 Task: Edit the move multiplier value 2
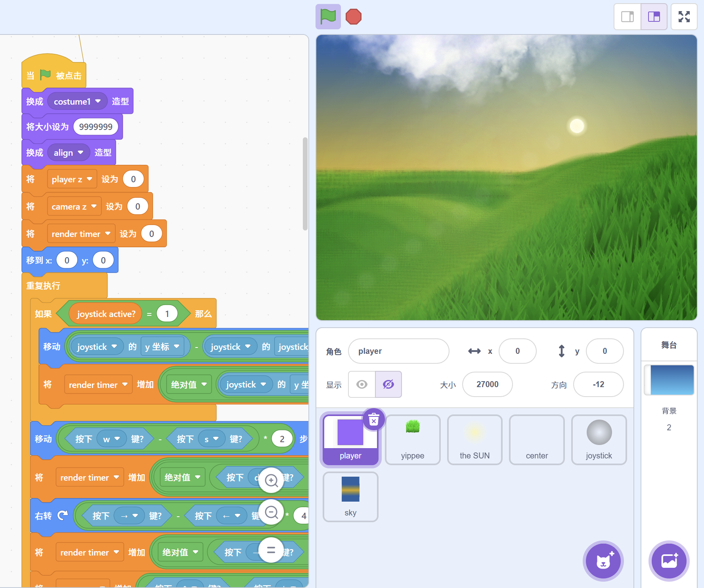coord(282,439)
